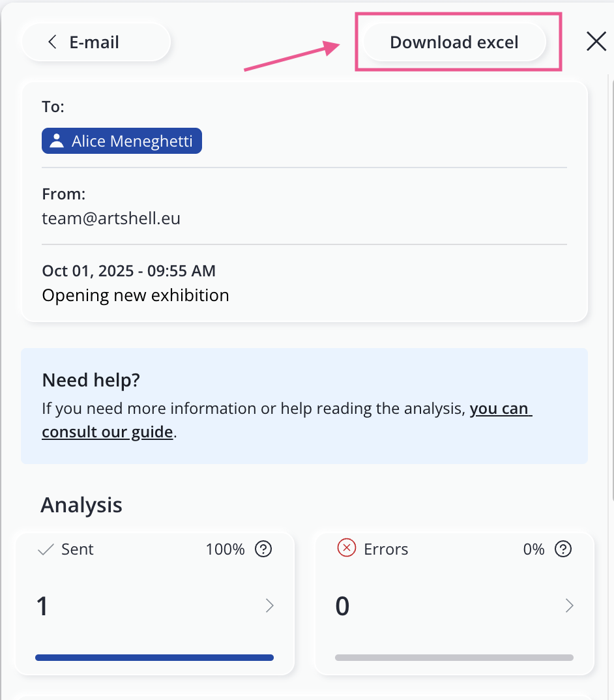Click the checkmark icon next to Sent

(46, 549)
